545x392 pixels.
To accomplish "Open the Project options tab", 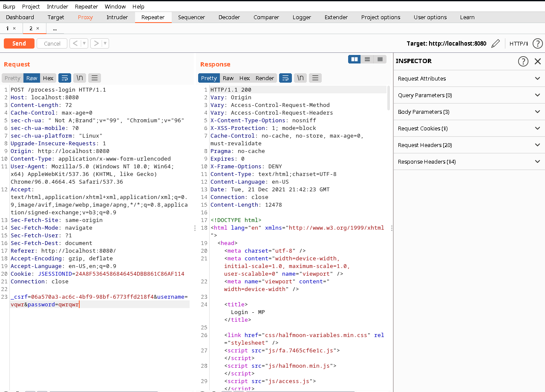I will pos(381,17).
